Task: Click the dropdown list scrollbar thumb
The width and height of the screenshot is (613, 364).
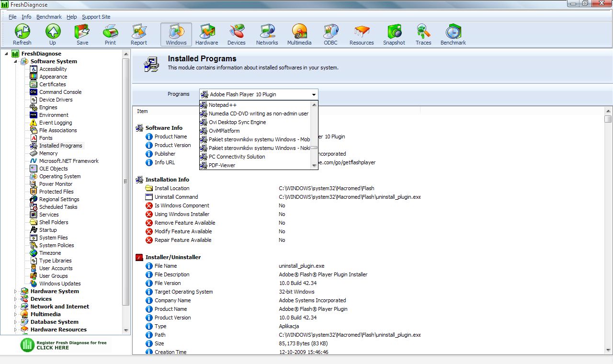Action: [x=314, y=148]
